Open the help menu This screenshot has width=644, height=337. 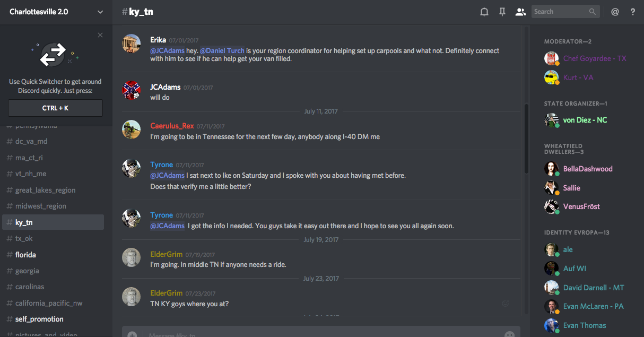(632, 12)
